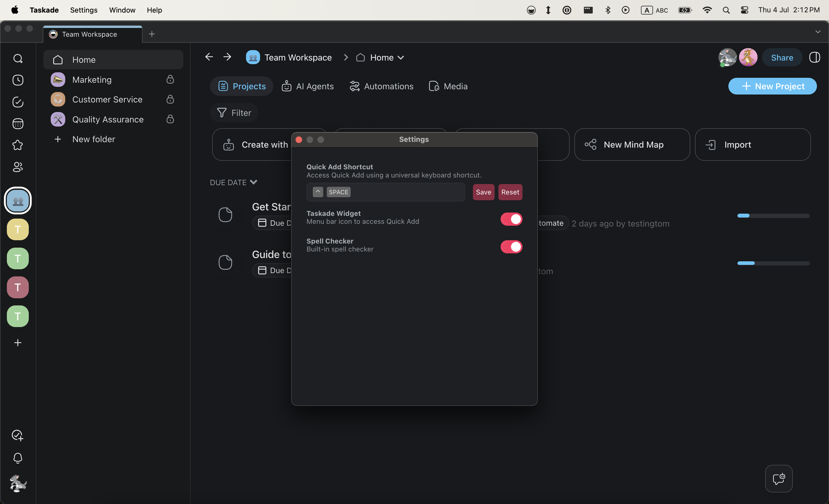The height and width of the screenshot is (504, 829).
Task: Turn off the Spell Checker toggle
Action: tap(511, 247)
